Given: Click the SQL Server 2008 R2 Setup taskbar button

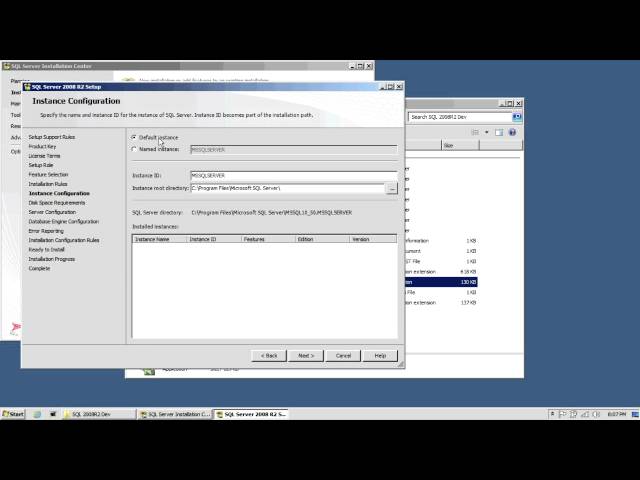Looking at the screenshot, I should (x=251, y=414).
